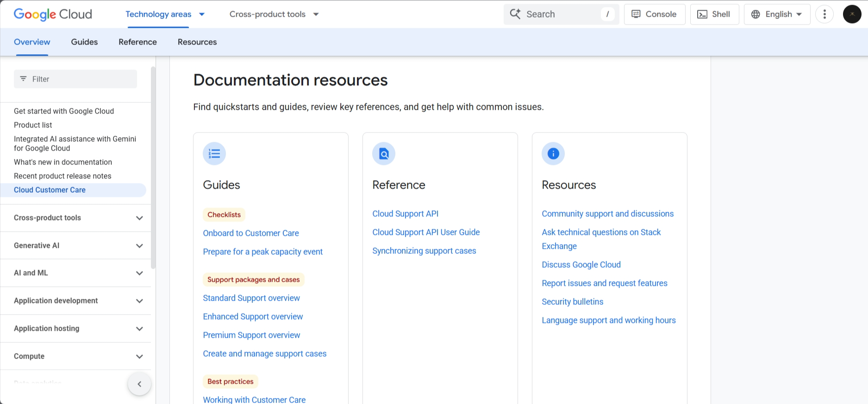Open the Cross-product tools header dropdown

click(274, 14)
